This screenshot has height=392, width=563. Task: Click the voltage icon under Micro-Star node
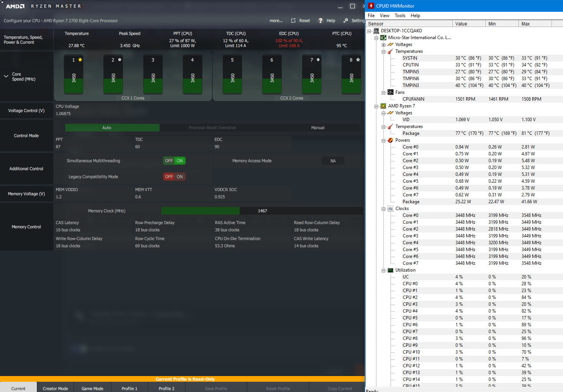click(391, 44)
